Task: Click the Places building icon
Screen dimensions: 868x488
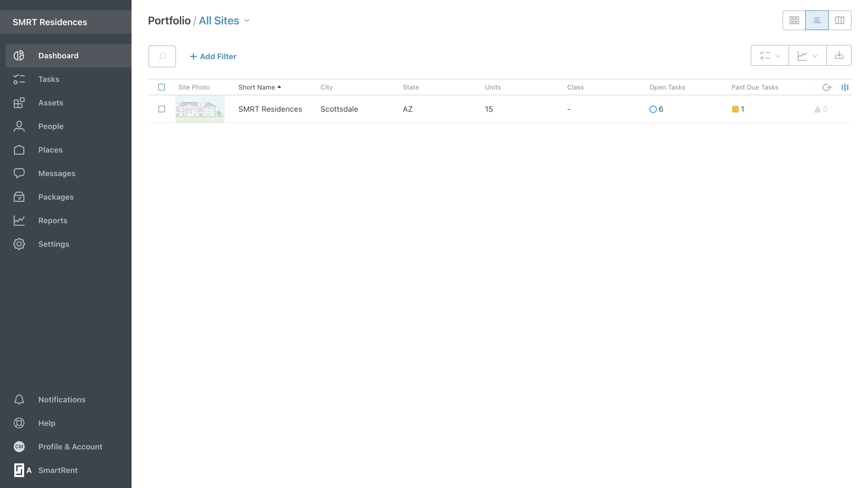Action: 19,150
